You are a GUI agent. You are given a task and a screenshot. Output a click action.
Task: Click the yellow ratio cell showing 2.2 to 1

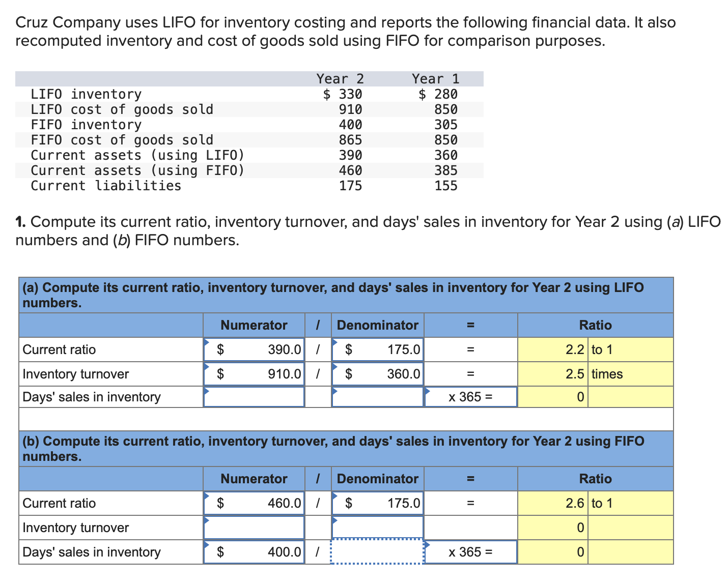click(x=574, y=349)
